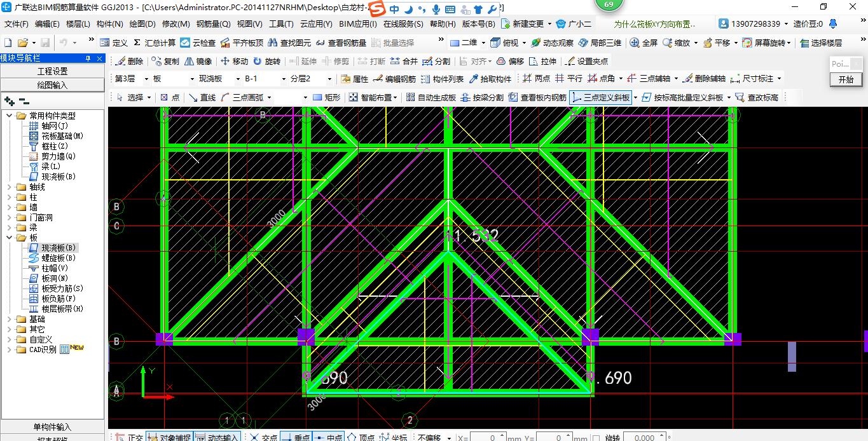
Task: Run 汇总计算 summary calculation
Action: [154, 43]
